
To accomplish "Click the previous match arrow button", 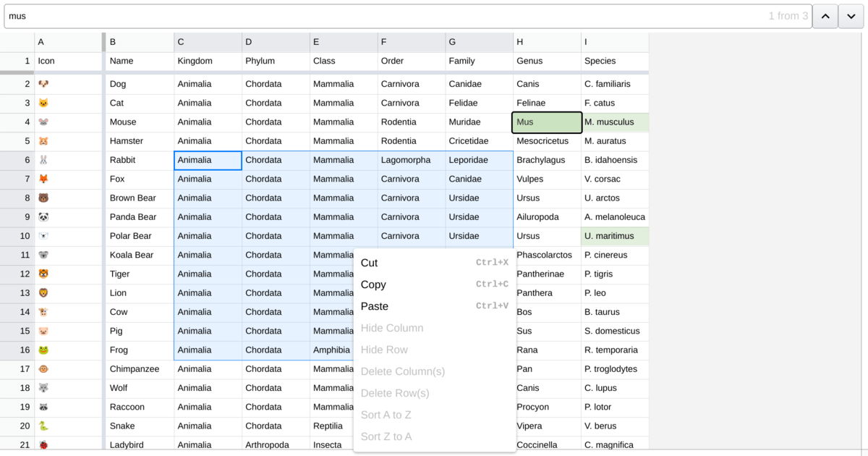I will click(825, 15).
